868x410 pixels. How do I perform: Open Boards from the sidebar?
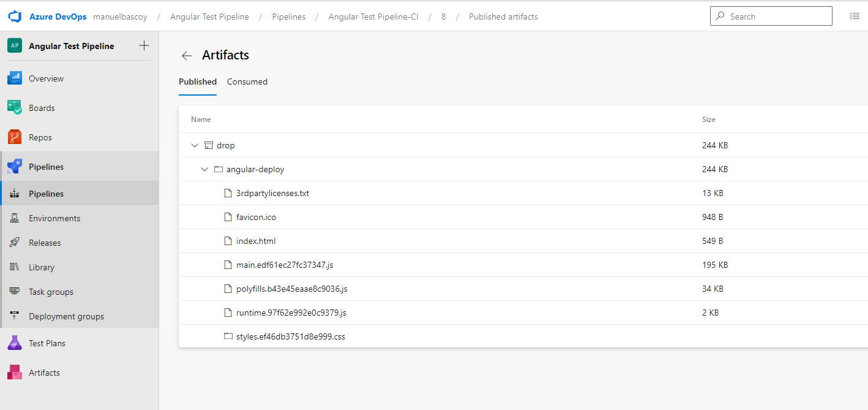coord(42,108)
